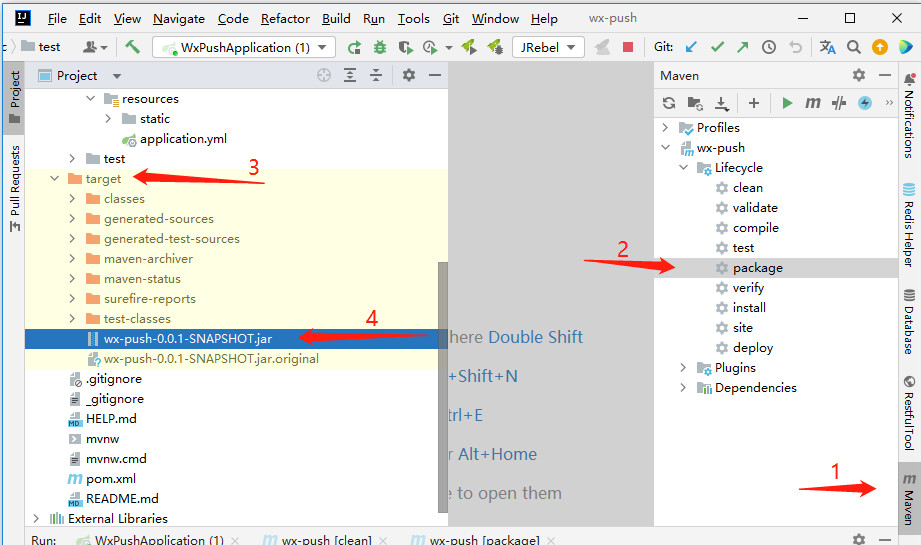Click Git Update Project arrow icon
Screen dimensions: 921x545
click(691, 47)
